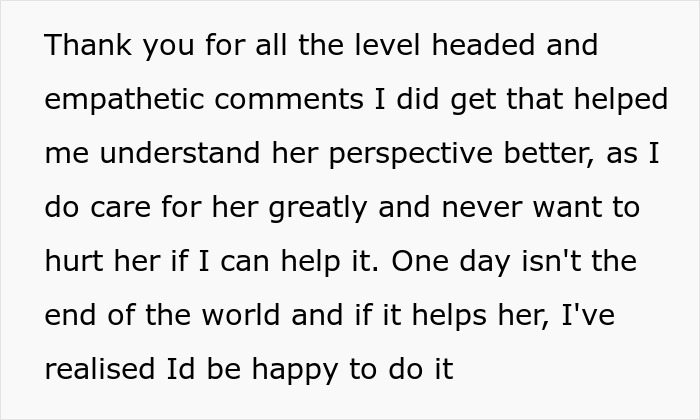Click the word "helped" ending the second line
This screenshot has width=700, height=420.
621,101
